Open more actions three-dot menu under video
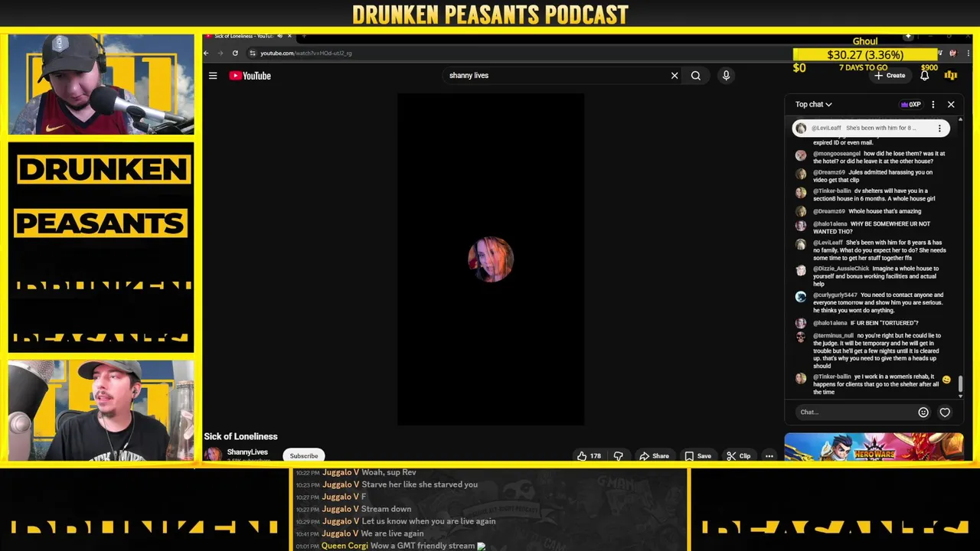This screenshot has height=551, width=980. [x=769, y=456]
